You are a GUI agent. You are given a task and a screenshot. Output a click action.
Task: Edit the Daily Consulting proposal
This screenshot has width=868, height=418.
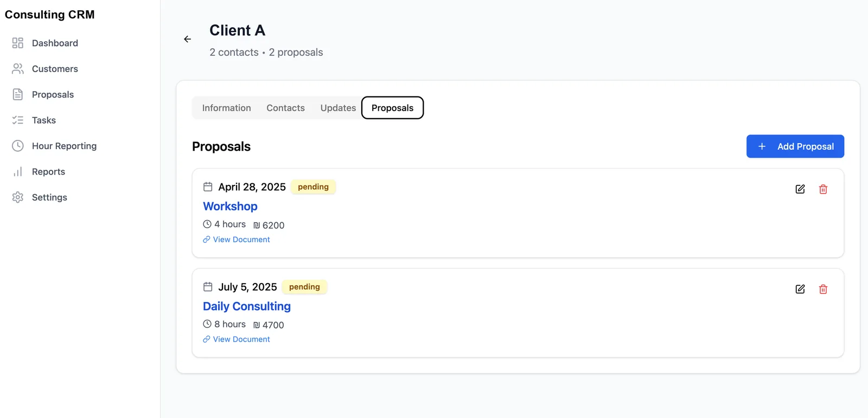click(800, 289)
